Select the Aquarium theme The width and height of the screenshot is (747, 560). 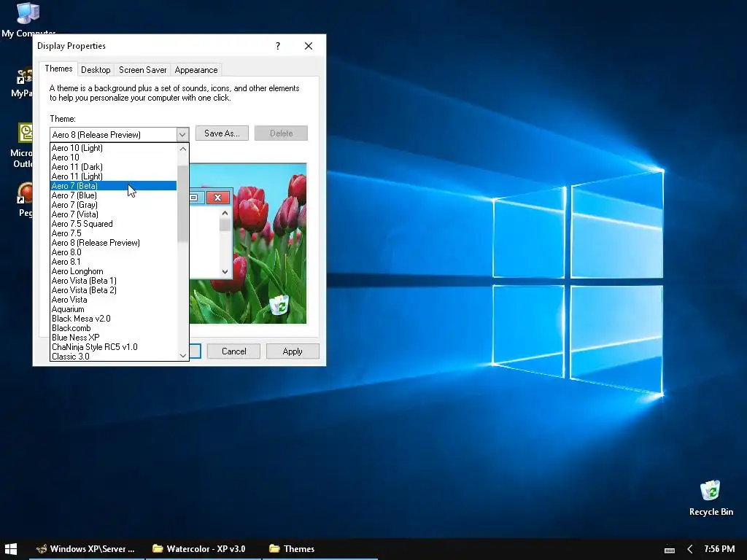(113, 309)
